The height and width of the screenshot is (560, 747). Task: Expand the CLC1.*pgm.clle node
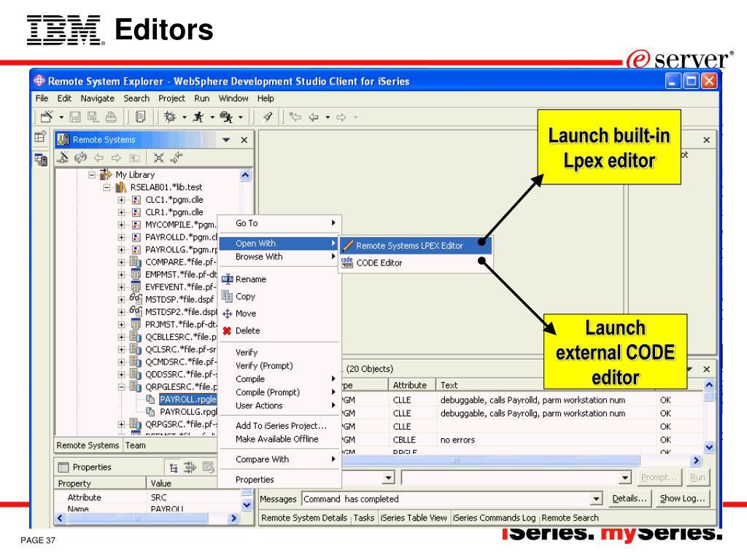click(x=122, y=200)
